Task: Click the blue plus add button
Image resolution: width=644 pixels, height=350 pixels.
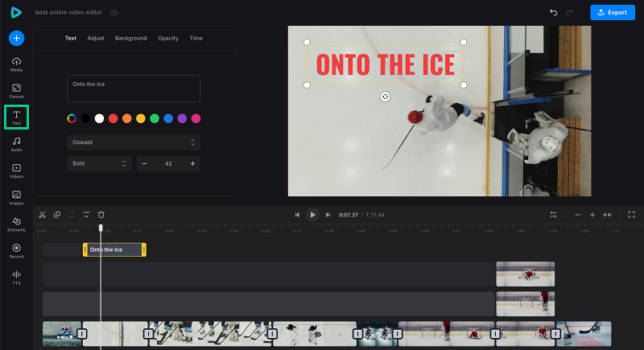Action: (16, 38)
